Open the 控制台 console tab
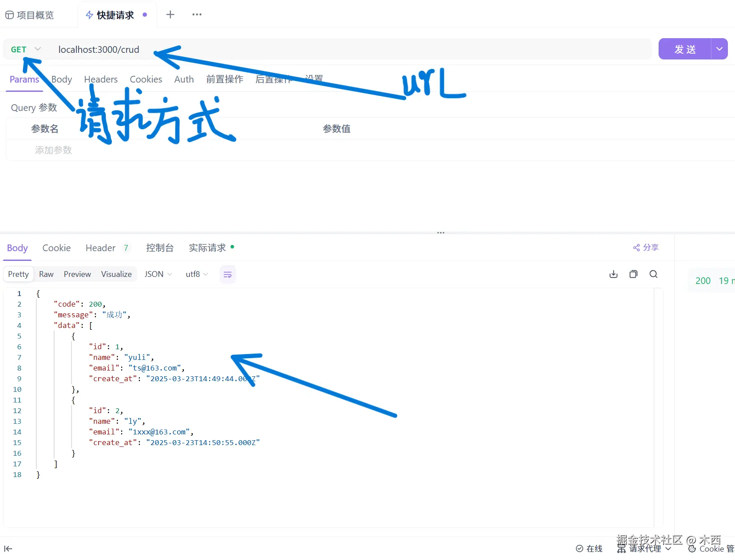Viewport: 735px width, 560px height. [159, 248]
